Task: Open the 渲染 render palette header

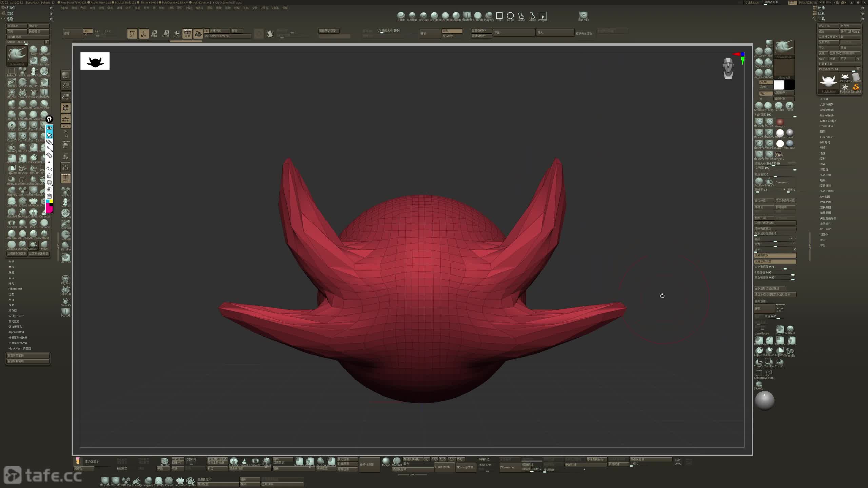Action: pos(10,13)
